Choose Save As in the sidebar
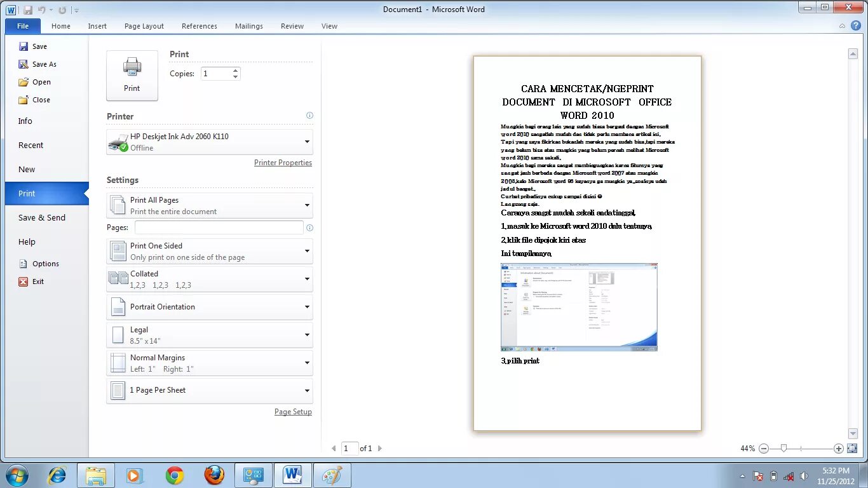Image resolution: width=868 pixels, height=488 pixels. pyautogui.click(x=37, y=64)
